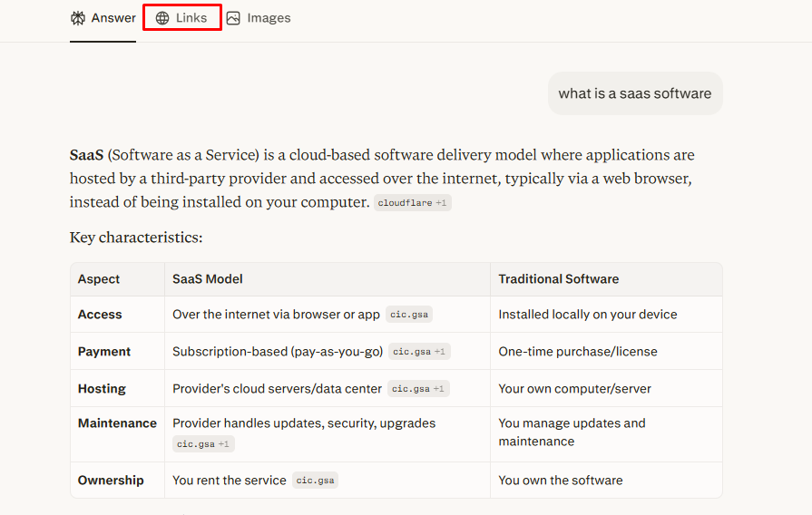
Task: Click the Access row label
Action: tap(100, 315)
